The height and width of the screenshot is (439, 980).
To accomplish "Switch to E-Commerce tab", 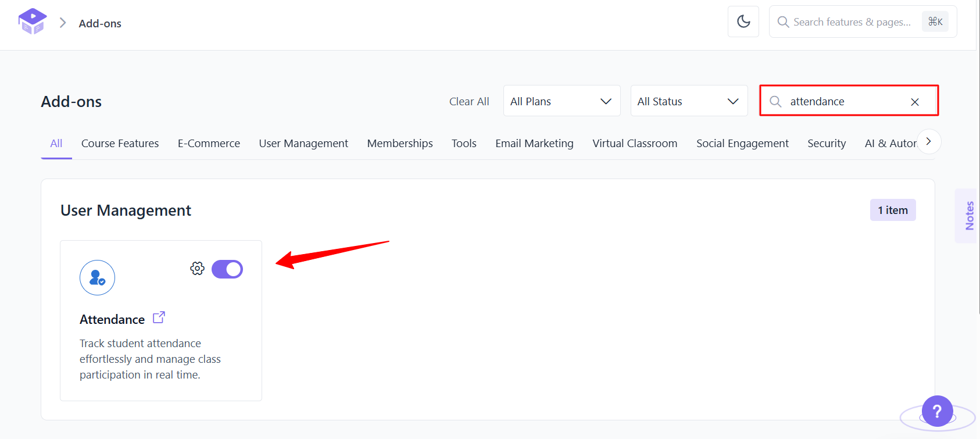I will (209, 143).
